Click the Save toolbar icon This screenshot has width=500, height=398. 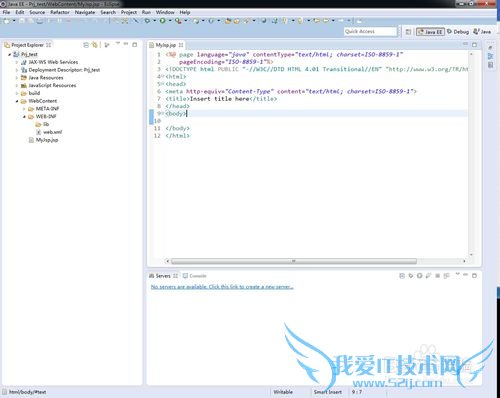(22, 21)
